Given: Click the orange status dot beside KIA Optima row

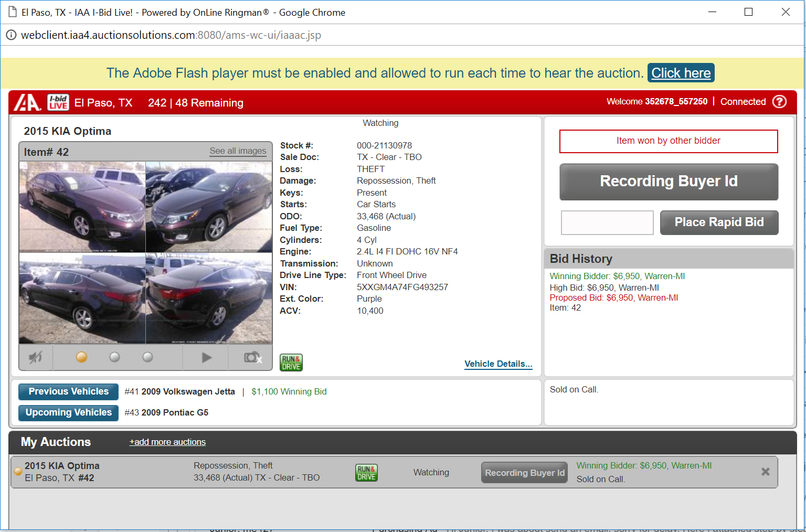Looking at the screenshot, I should [18, 471].
